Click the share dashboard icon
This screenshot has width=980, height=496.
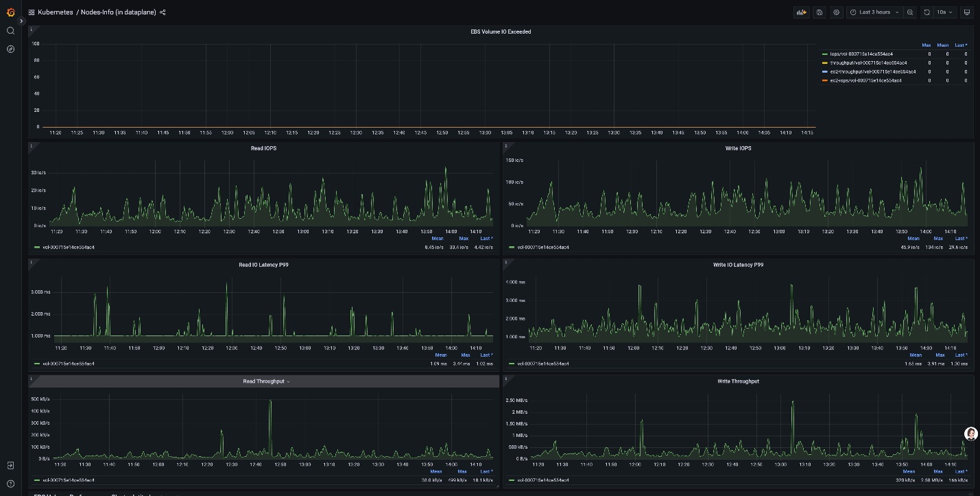[x=163, y=12]
